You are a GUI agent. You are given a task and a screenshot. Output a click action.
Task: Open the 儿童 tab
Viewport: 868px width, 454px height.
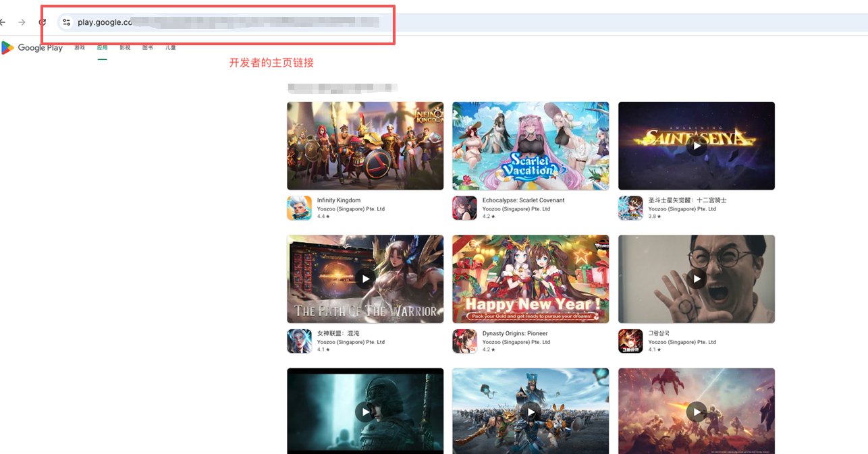point(171,48)
